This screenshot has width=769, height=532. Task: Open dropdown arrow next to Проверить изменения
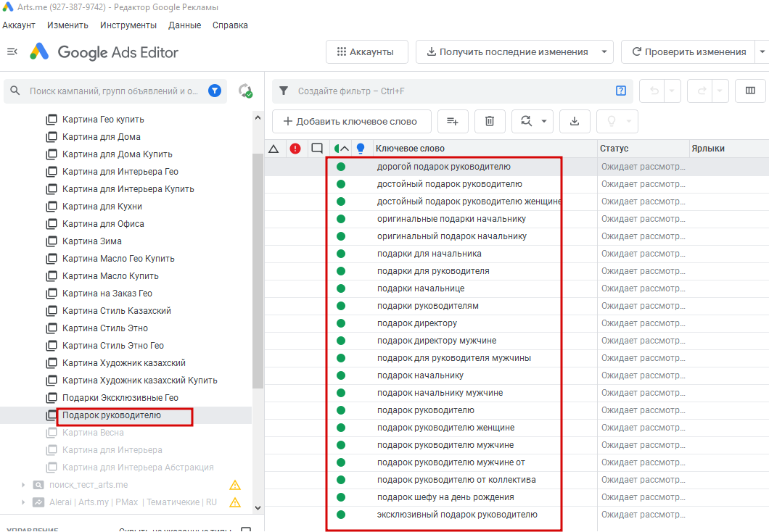click(x=762, y=52)
